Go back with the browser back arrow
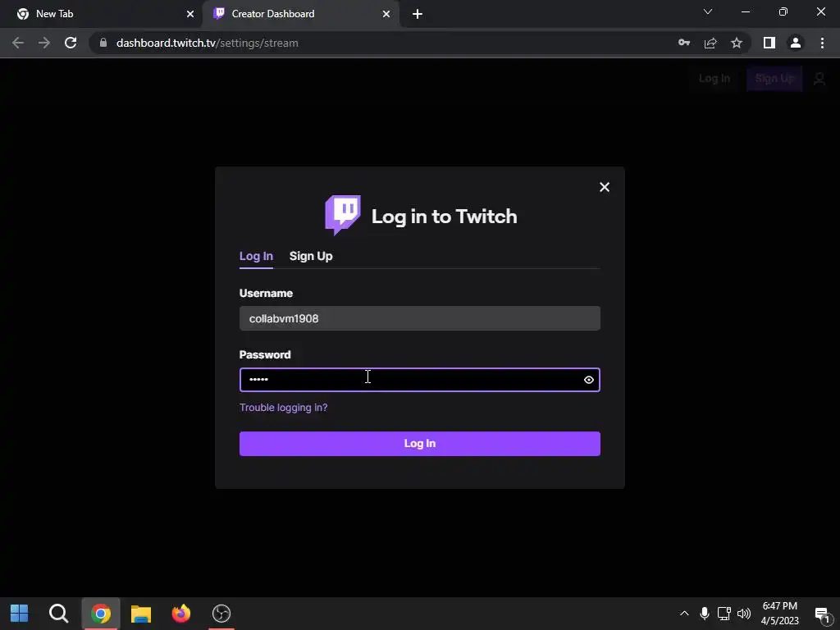 (18, 43)
